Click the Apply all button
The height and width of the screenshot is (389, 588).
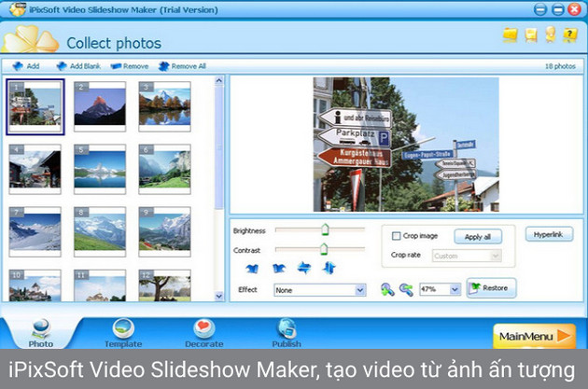478,237
